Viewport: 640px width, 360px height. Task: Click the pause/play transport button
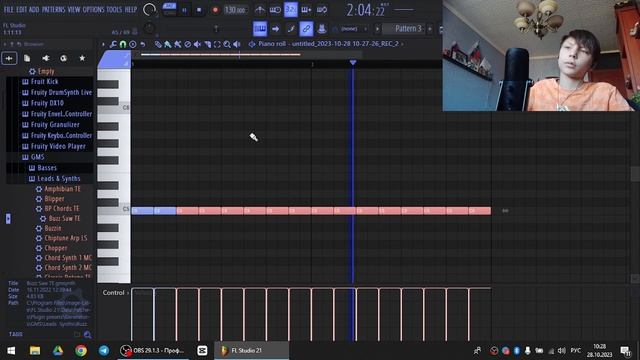click(184, 10)
